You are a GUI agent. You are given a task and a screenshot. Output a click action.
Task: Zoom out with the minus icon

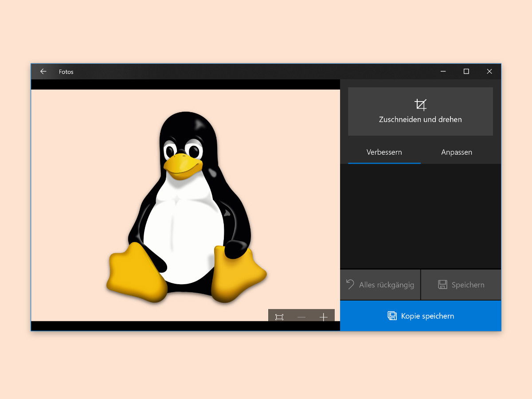tap(301, 317)
